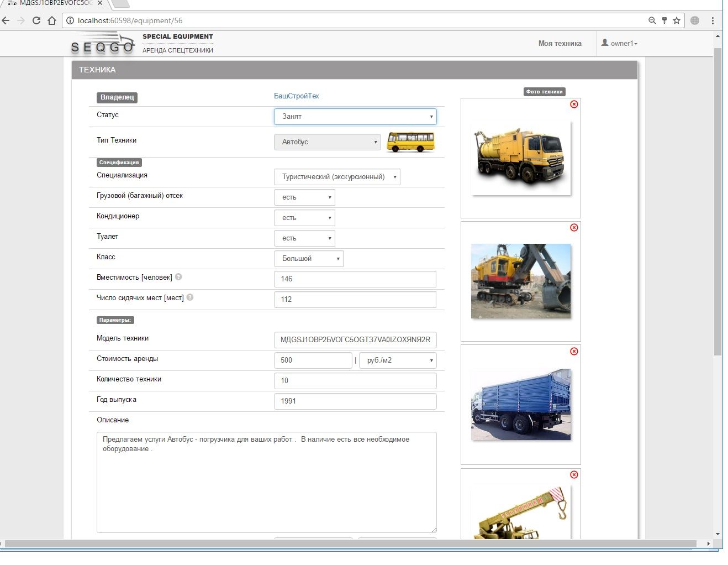Click Год выпуска input with 1991
Screen dimensions: 728x565
tap(355, 401)
